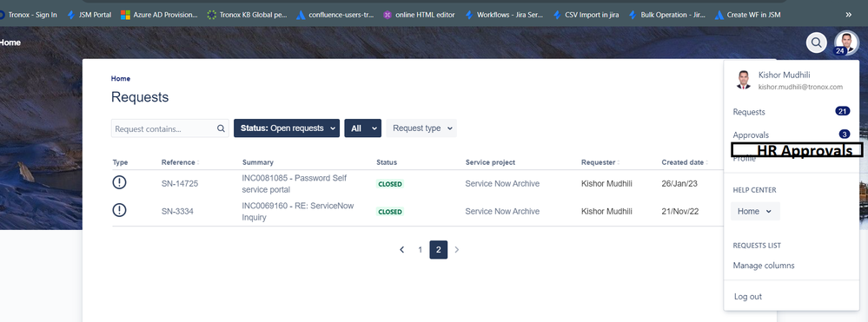Click the Microsoft logo bookmark icon
The image size is (868, 322).
pyautogui.click(x=125, y=15)
